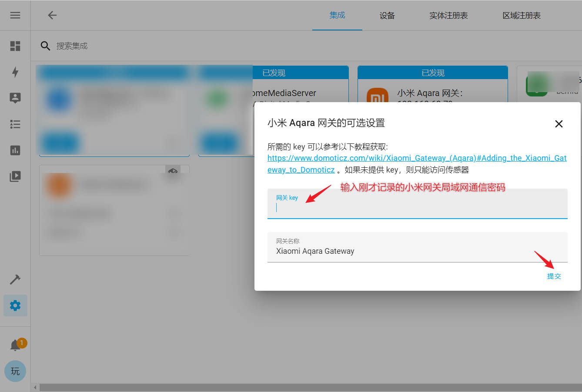The height and width of the screenshot is (392, 582).
Task: Click the Xiaomi Mi logo icon
Action: coord(377,96)
